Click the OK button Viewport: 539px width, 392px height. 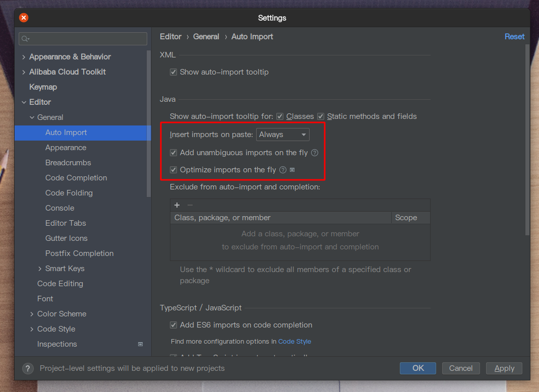click(x=418, y=368)
